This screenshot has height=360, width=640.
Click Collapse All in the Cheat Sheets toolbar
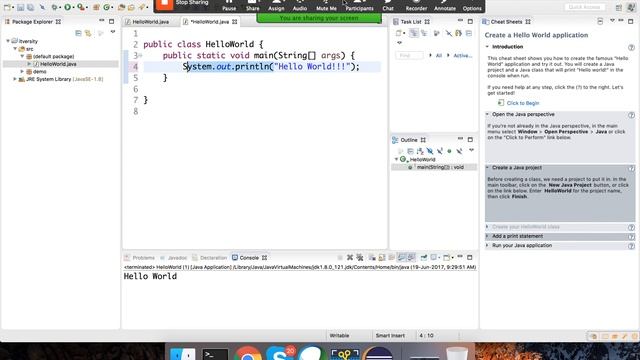point(600,22)
